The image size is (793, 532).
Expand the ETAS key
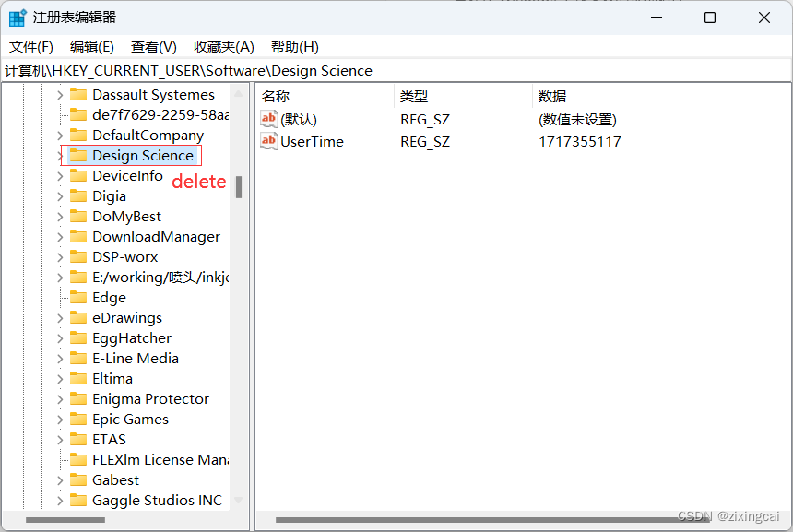(x=60, y=440)
